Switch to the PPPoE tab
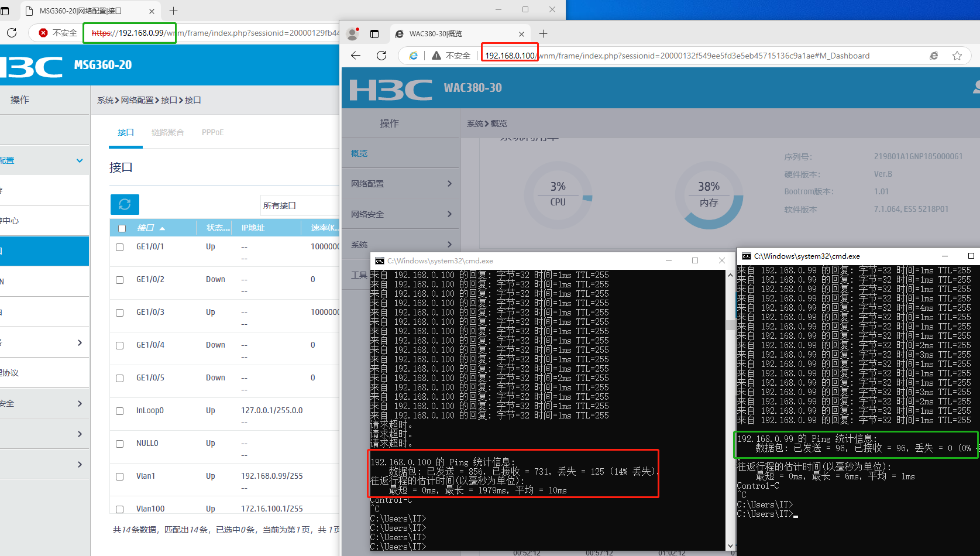This screenshot has width=980, height=556. [213, 132]
